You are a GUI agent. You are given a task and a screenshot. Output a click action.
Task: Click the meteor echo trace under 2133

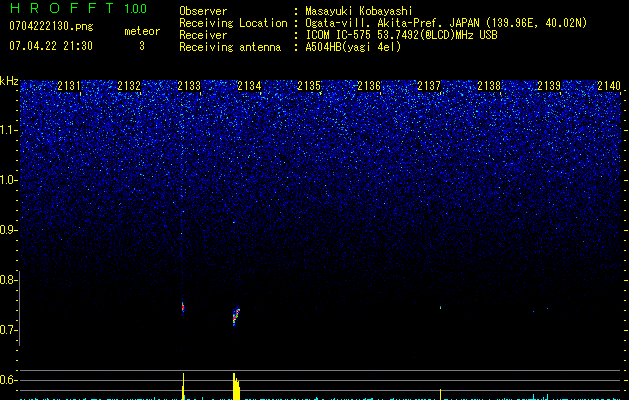tap(183, 308)
